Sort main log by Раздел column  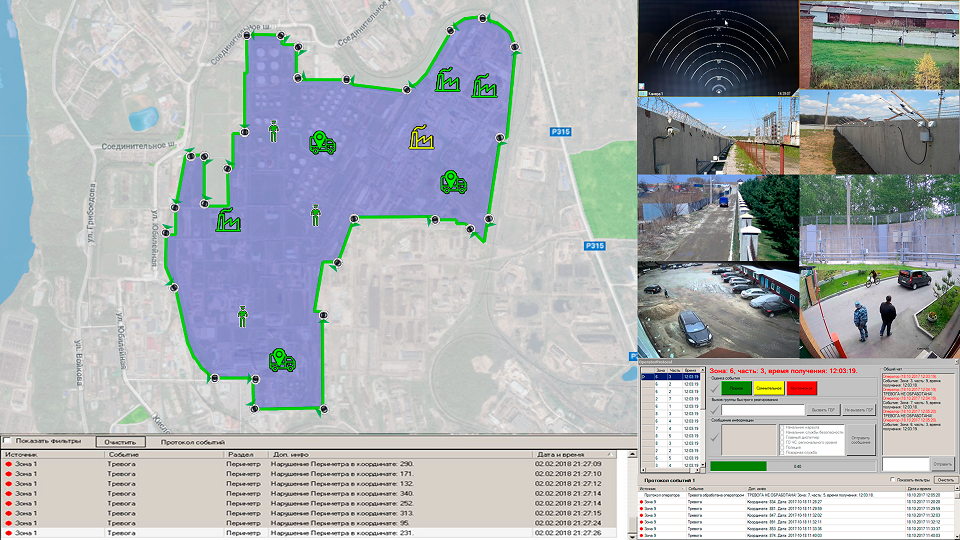tap(246, 454)
